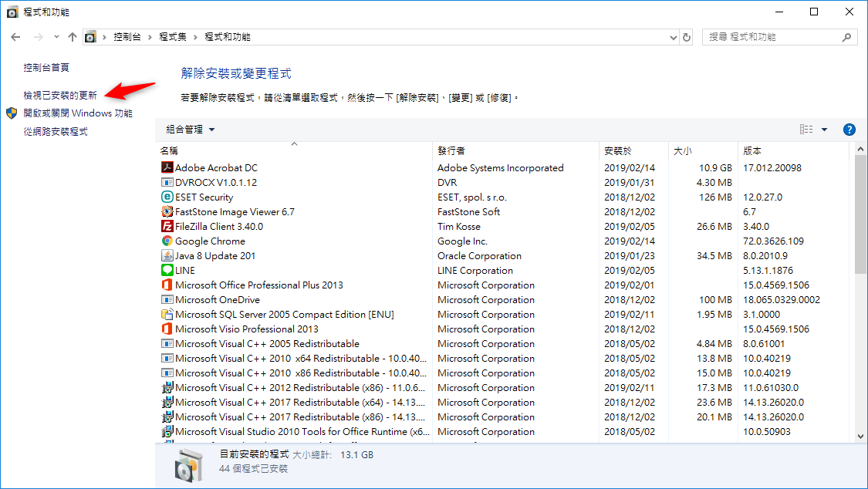
Task: Open the recent locations dropdown arrow
Action: (x=56, y=37)
